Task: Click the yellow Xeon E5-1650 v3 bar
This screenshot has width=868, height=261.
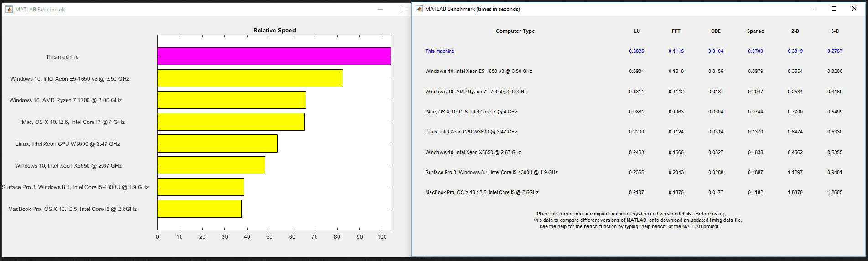Action: pyautogui.click(x=250, y=78)
